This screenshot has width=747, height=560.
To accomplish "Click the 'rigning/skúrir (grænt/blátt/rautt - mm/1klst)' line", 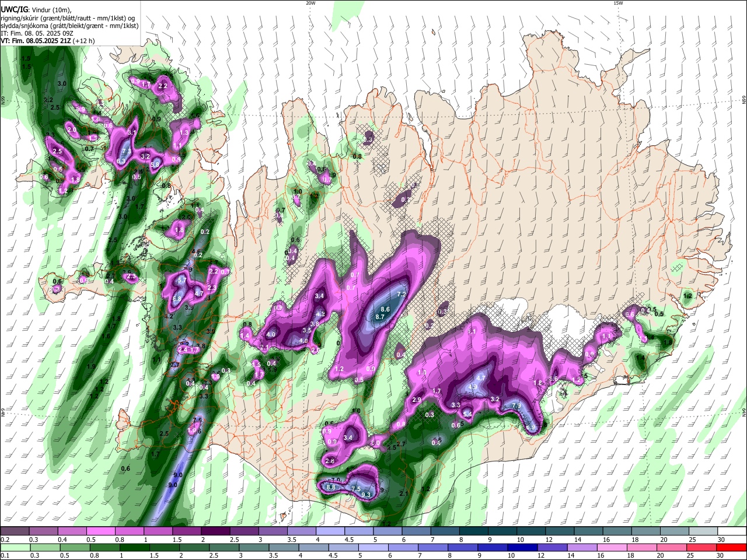I will tap(69, 17).
